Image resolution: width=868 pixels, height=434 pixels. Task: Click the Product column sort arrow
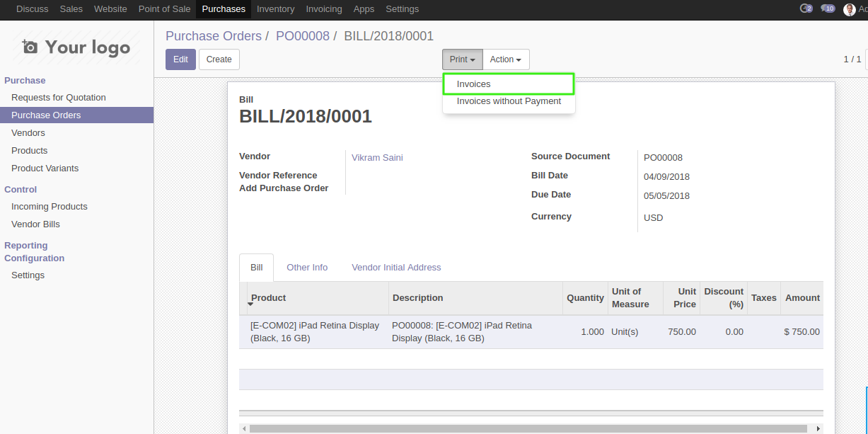pyautogui.click(x=250, y=304)
